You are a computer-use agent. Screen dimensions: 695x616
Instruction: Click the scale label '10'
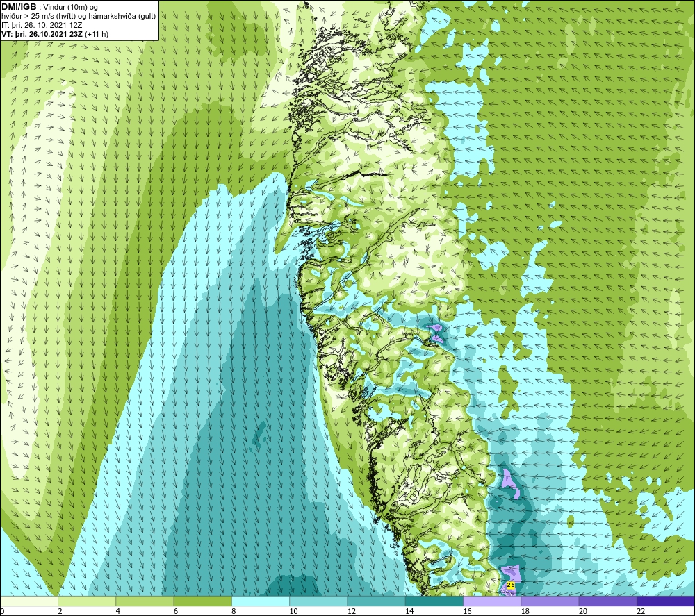293,611
